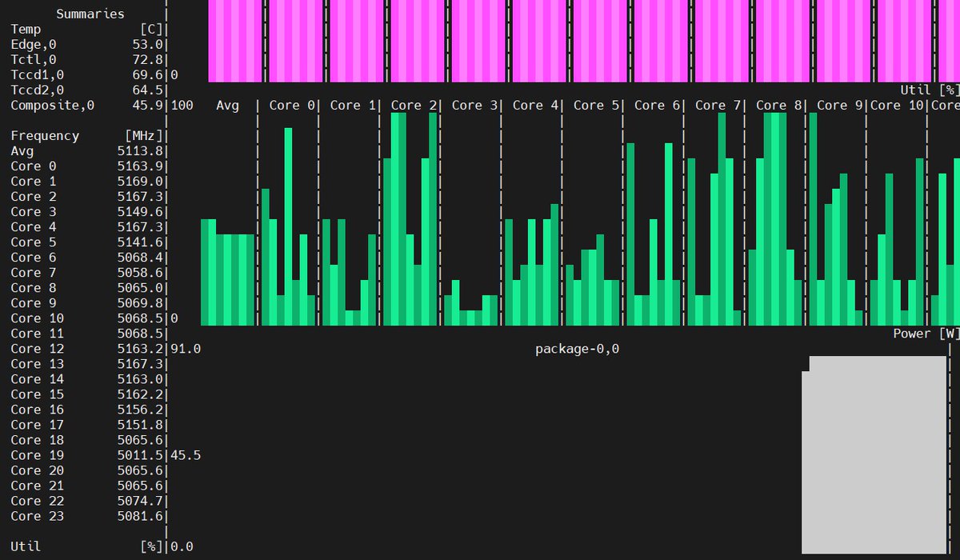
Task: Click Core 0 frequency value "5163.9"
Action: (x=140, y=166)
